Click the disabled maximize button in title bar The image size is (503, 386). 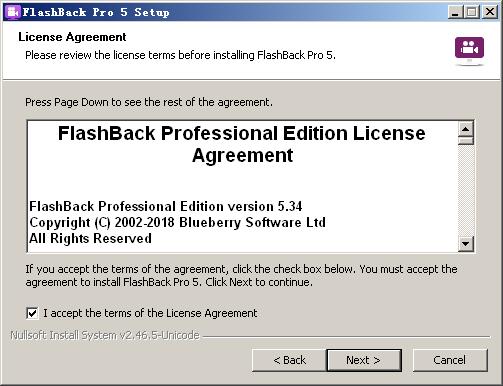pos(472,12)
